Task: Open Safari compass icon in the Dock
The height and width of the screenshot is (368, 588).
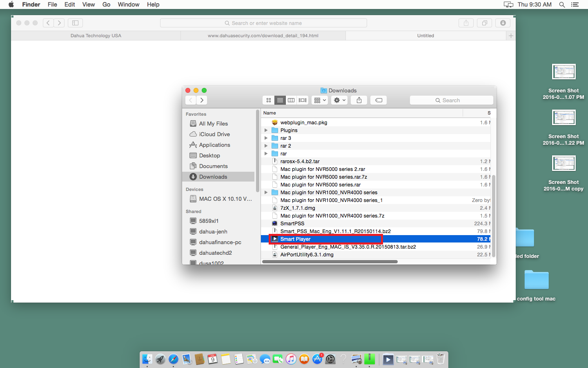Action: [174, 359]
